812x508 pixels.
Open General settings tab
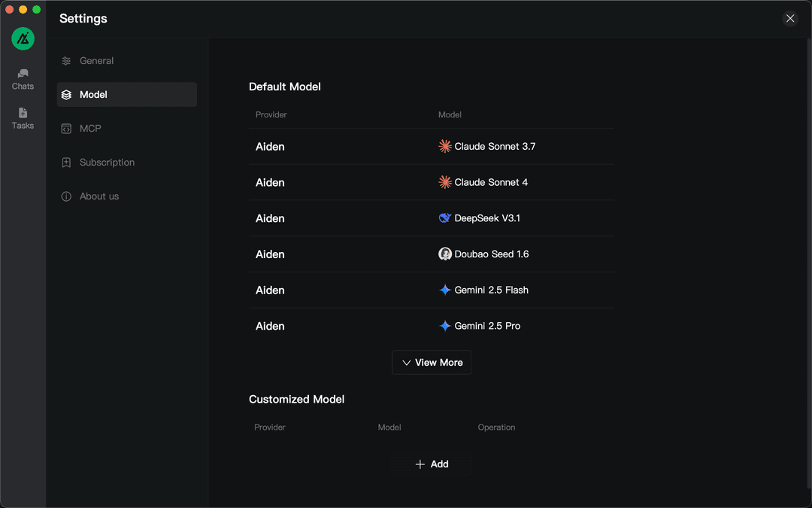(96, 61)
